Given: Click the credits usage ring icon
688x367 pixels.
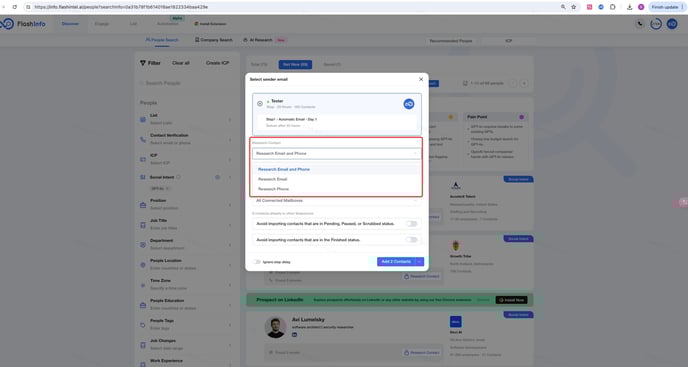Looking at the screenshot, I should 656,24.
